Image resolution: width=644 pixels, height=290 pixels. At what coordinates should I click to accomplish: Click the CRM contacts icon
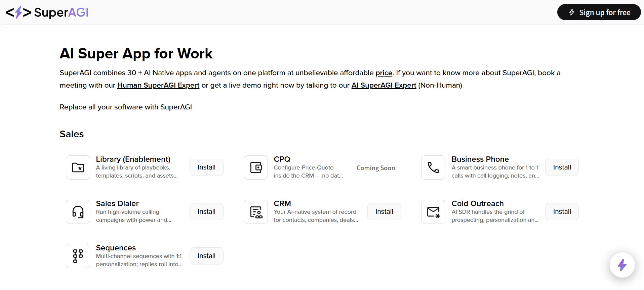coord(256,212)
